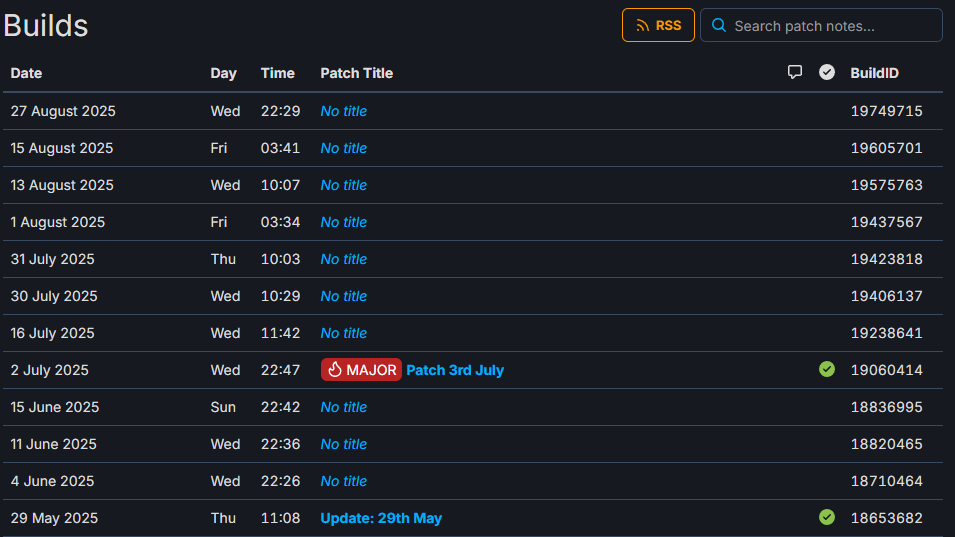Click green checkmark on 29th May row
Screen dimensions: 955x537
coord(826,517)
